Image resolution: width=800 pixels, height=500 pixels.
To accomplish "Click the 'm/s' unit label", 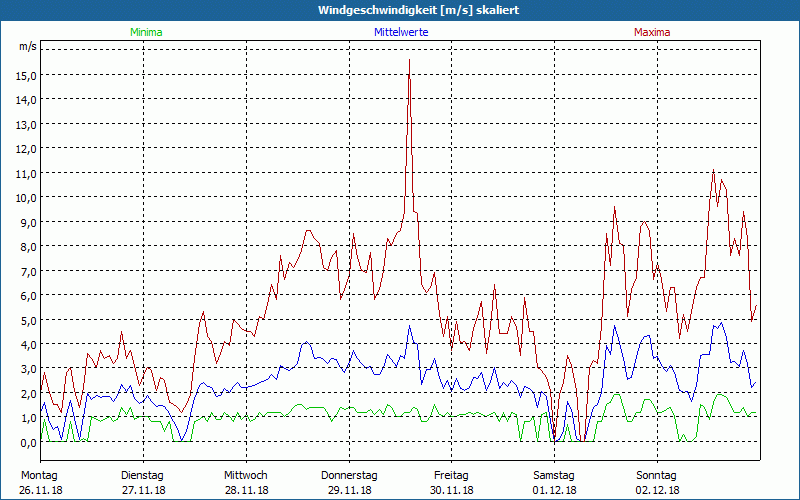I will point(28,46).
